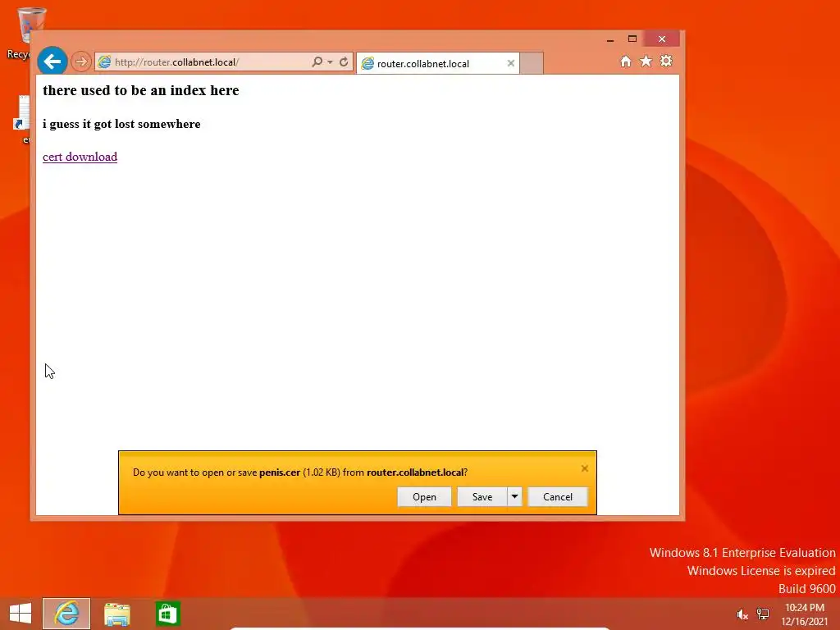Select the desktop shortcut below Recycle Bin
Screen dimensions: 840x630
[x=23, y=120]
